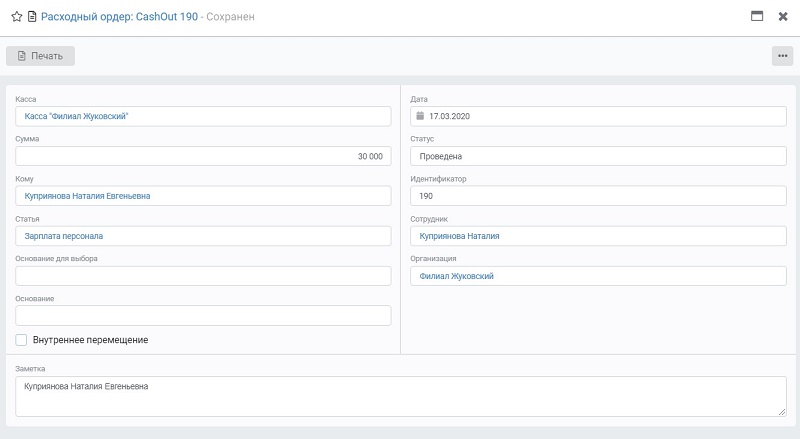Open the Сотрудник link Куприянова Наталия

(x=459, y=236)
